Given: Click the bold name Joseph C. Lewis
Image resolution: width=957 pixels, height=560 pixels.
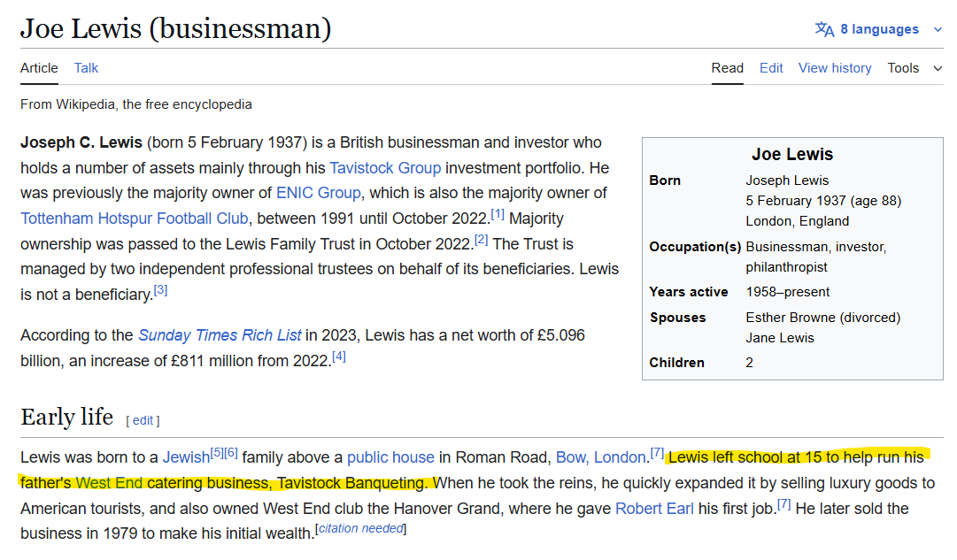Looking at the screenshot, I should click(81, 142).
